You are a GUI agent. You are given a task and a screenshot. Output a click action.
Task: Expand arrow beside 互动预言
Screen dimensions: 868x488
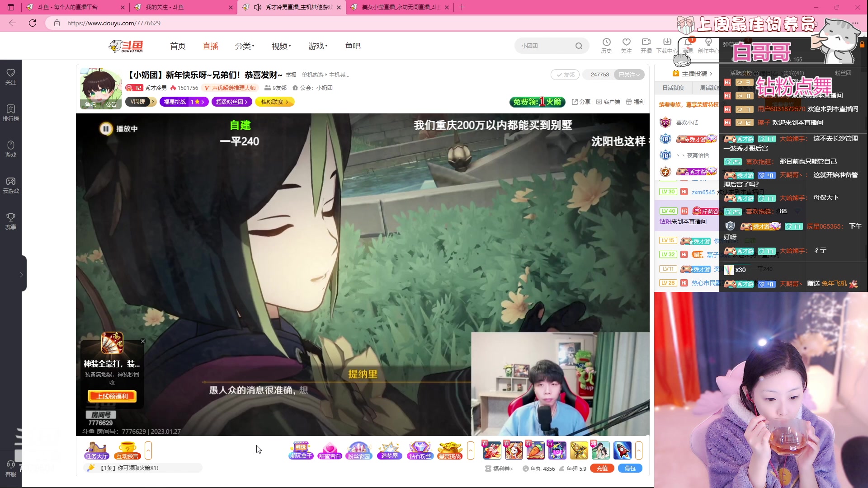pos(148,450)
